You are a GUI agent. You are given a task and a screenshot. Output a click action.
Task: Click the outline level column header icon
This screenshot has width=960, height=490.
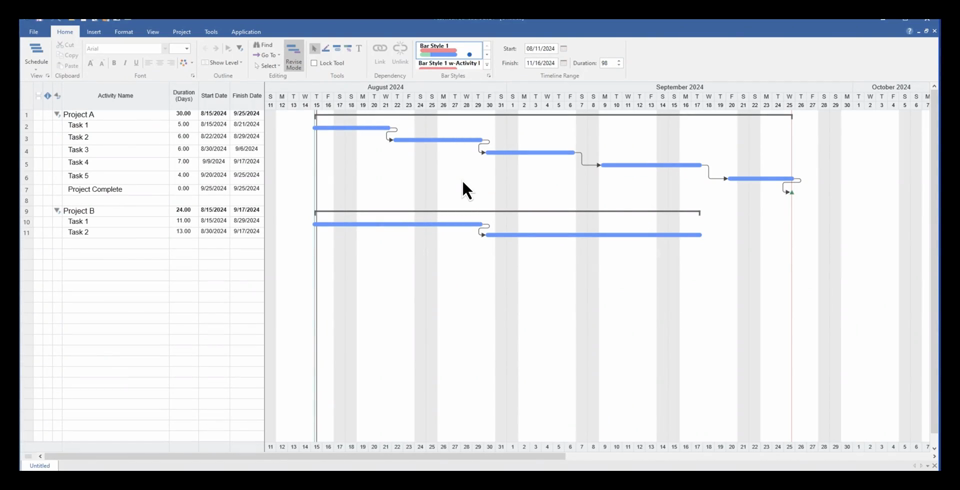(58, 96)
